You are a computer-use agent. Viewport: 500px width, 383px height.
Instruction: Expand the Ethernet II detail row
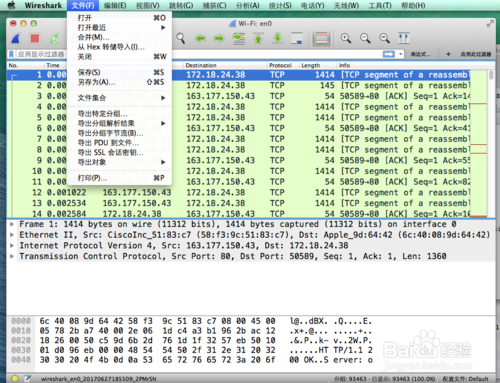(12, 235)
